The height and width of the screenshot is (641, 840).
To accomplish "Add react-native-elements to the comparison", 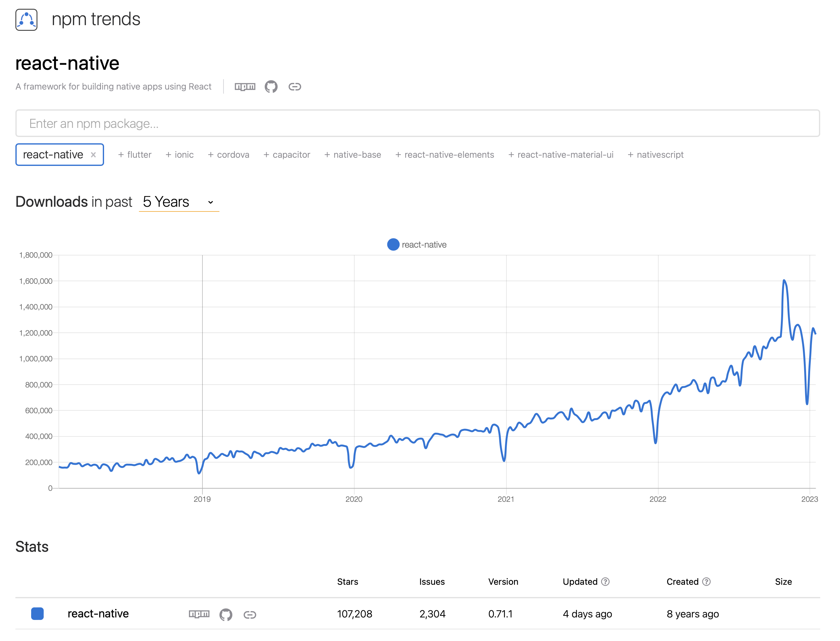I will (445, 155).
